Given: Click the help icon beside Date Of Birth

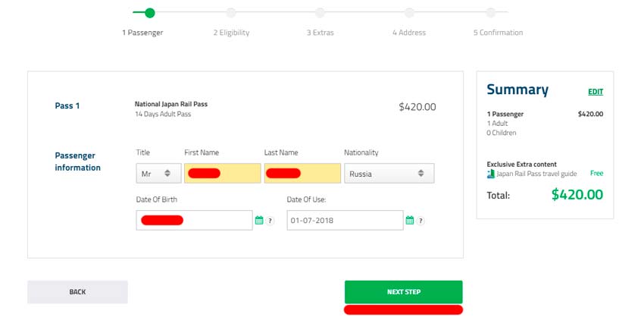Looking at the screenshot, I should click(270, 221).
